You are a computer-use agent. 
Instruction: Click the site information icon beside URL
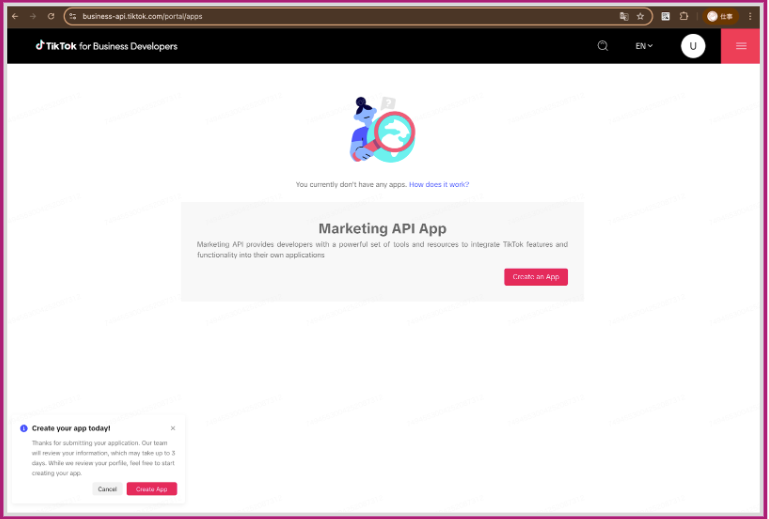pos(72,16)
